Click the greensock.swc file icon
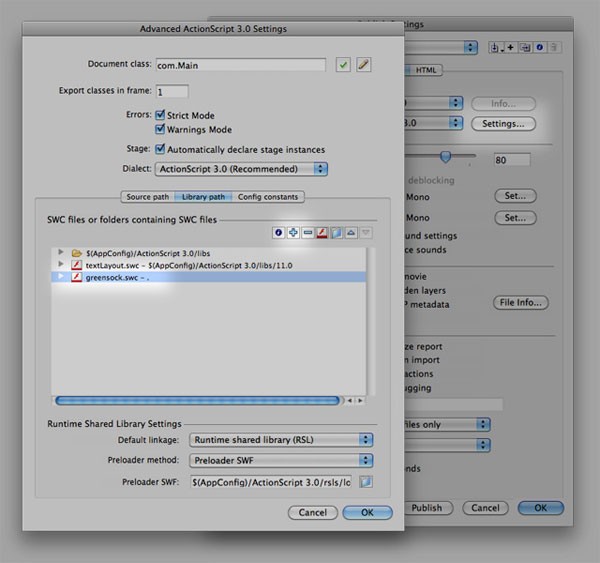The height and width of the screenshot is (563, 600). pos(77,277)
